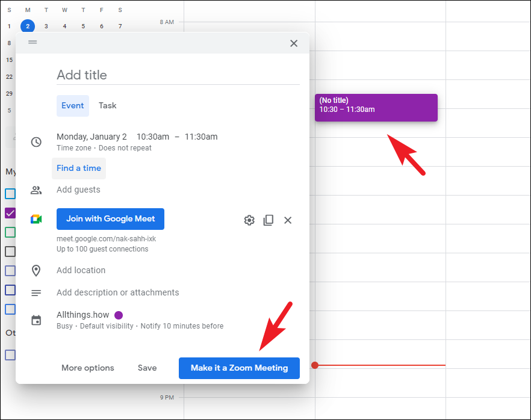Switch to the Task tab
Screen dimensions: 531x420
pyautogui.click(x=107, y=105)
